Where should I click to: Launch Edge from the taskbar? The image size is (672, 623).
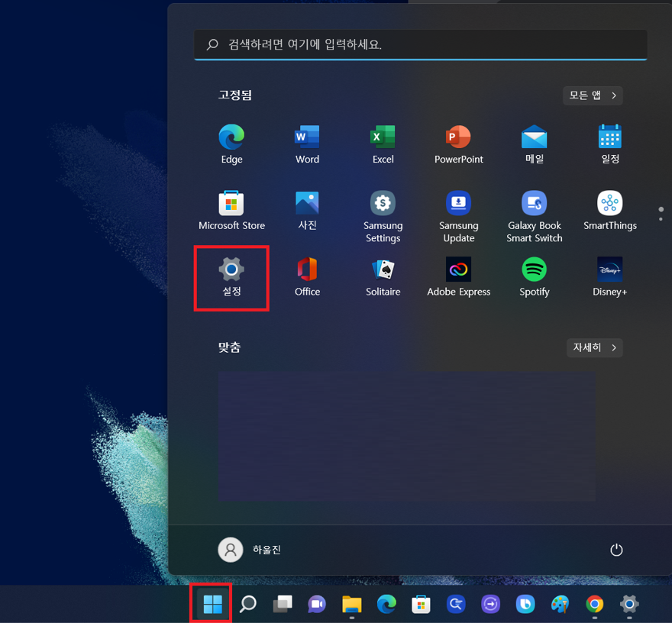pyautogui.click(x=386, y=604)
